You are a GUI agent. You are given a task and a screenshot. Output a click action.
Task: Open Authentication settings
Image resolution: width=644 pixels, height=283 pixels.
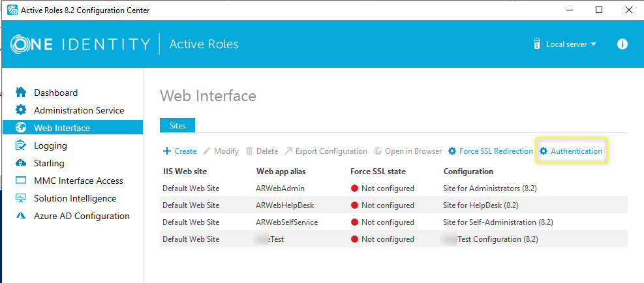coord(571,151)
